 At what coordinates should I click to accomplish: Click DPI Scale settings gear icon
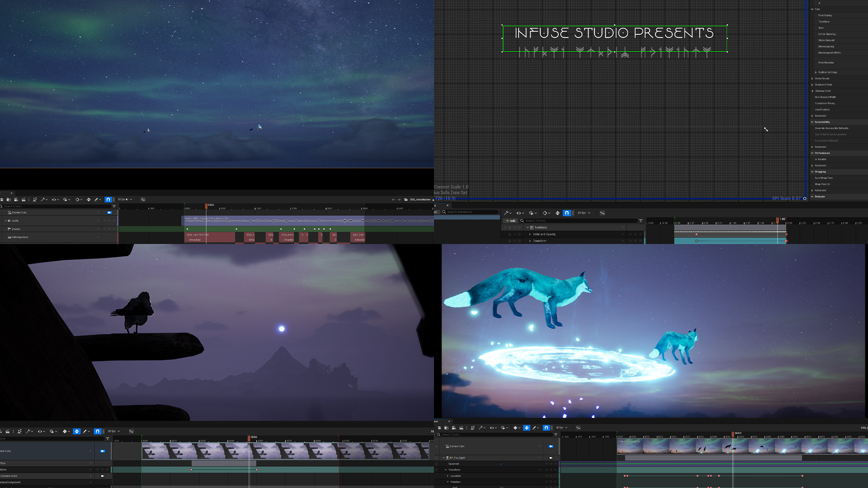pos(805,198)
